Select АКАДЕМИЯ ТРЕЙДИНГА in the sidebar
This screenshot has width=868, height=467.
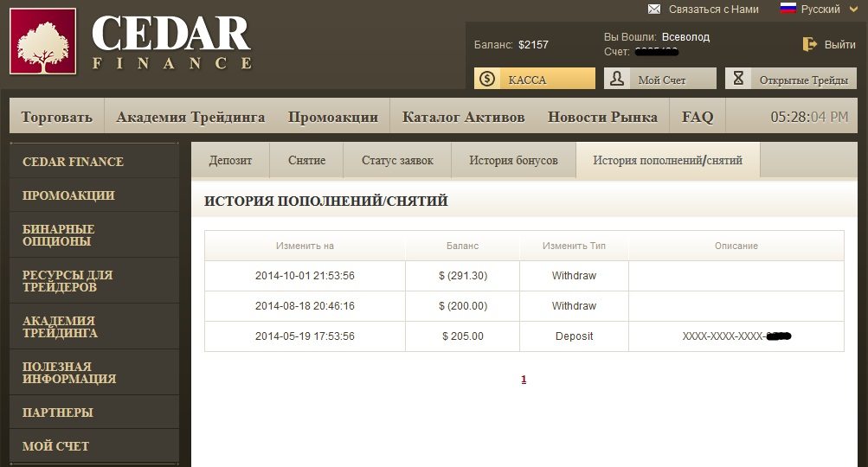[x=94, y=327]
